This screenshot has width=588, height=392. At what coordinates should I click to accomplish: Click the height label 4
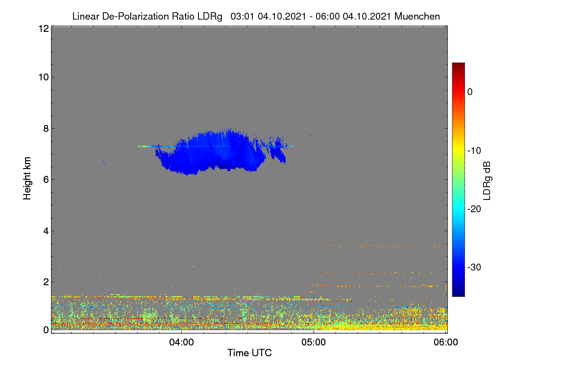coord(46,230)
